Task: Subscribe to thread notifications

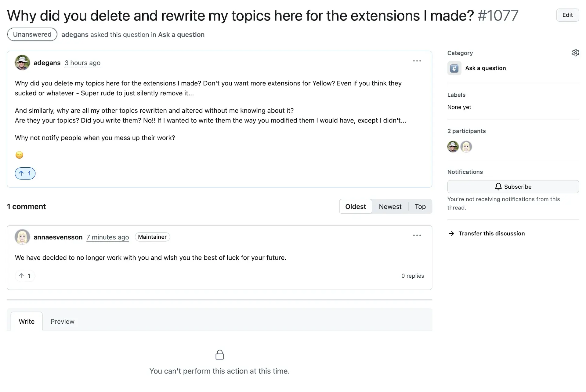Action: click(513, 187)
